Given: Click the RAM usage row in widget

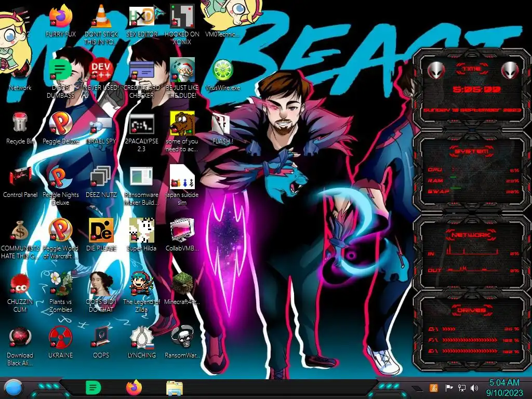Looking at the screenshot, I should pyautogui.click(x=473, y=180).
